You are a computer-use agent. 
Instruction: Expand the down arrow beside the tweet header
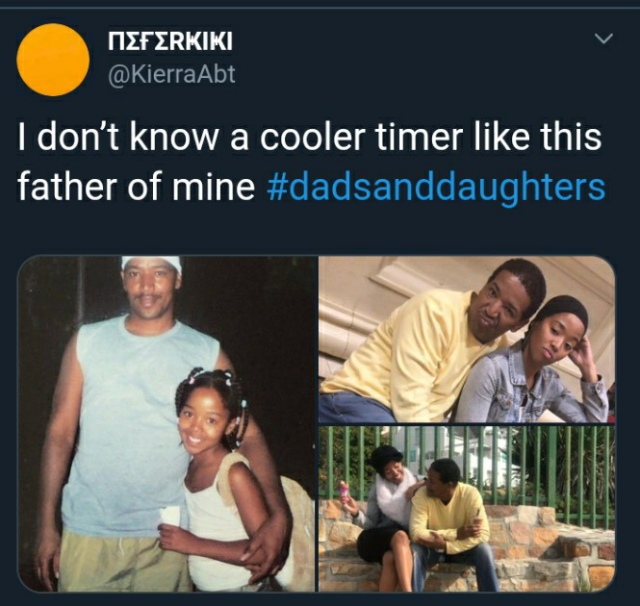(604, 38)
